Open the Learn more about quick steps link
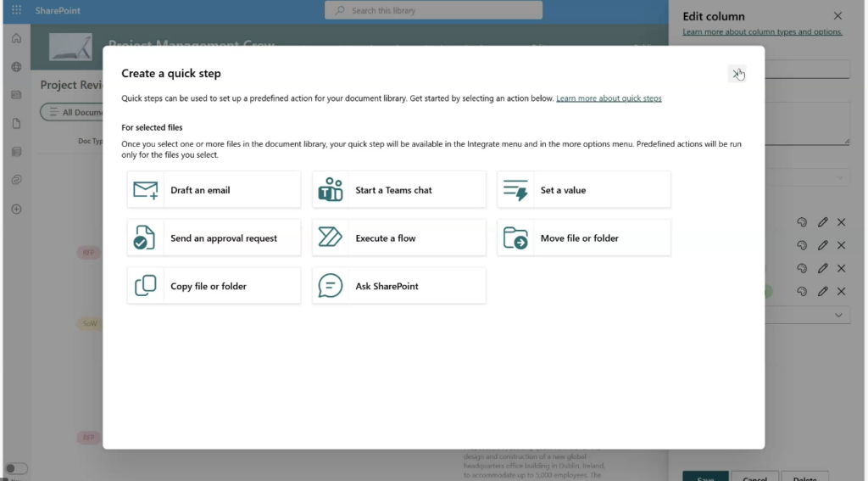The width and height of the screenshot is (868, 481). pos(609,98)
